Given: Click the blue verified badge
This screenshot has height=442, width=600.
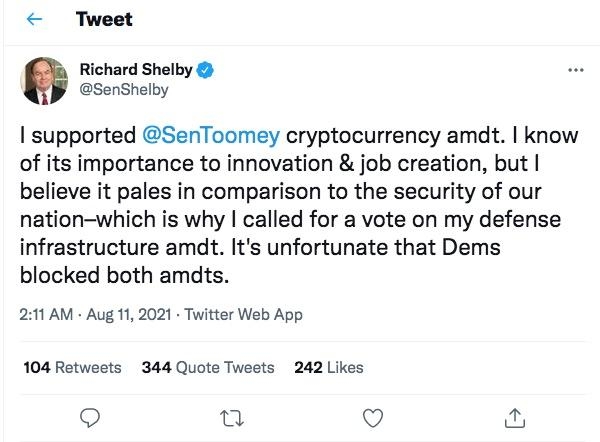Looking at the screenshot, I should coord(204,71).
